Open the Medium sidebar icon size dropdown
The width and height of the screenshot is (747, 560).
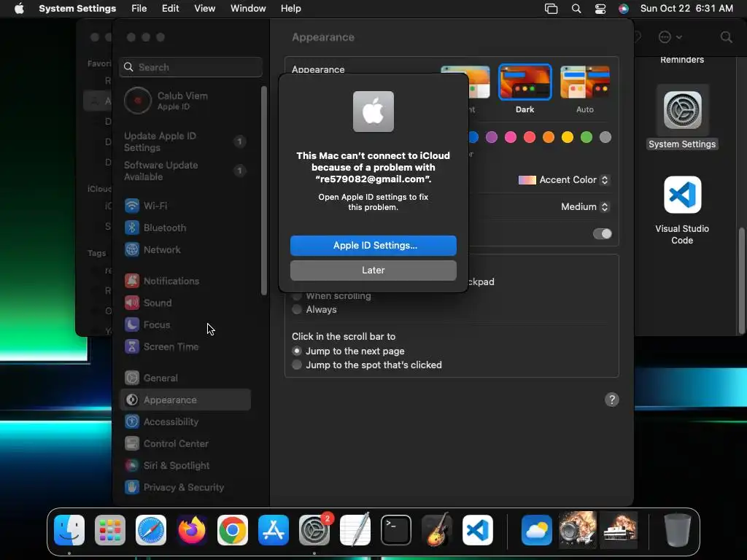586,206
